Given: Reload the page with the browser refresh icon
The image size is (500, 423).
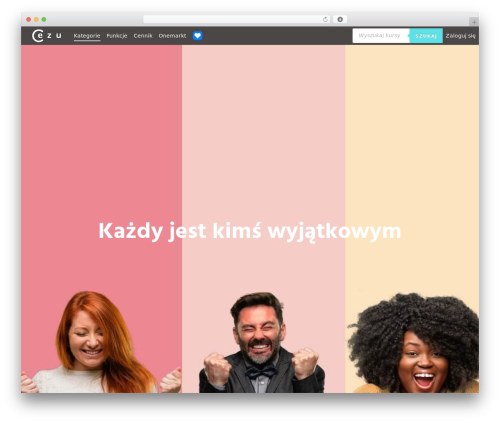Looking at the screenshot, I should pyautogui.click(x=325, y=19).
